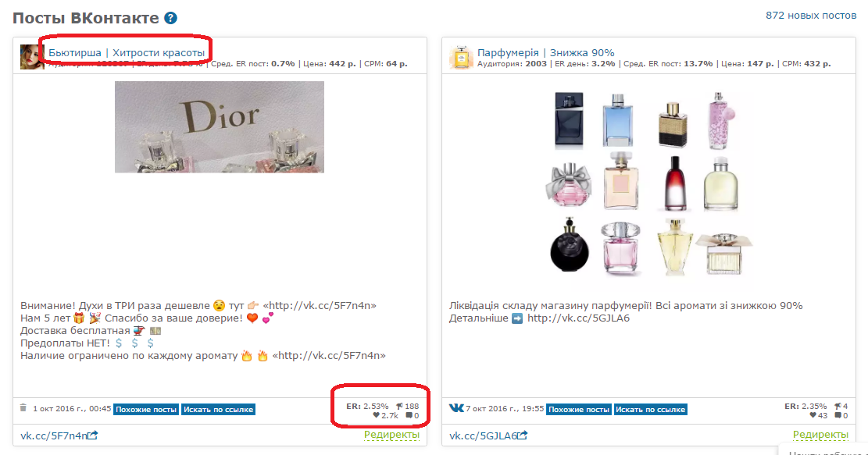
Task: Open Бьютирша | Хитрости красоты group link
Action: (x=127, y=52)
